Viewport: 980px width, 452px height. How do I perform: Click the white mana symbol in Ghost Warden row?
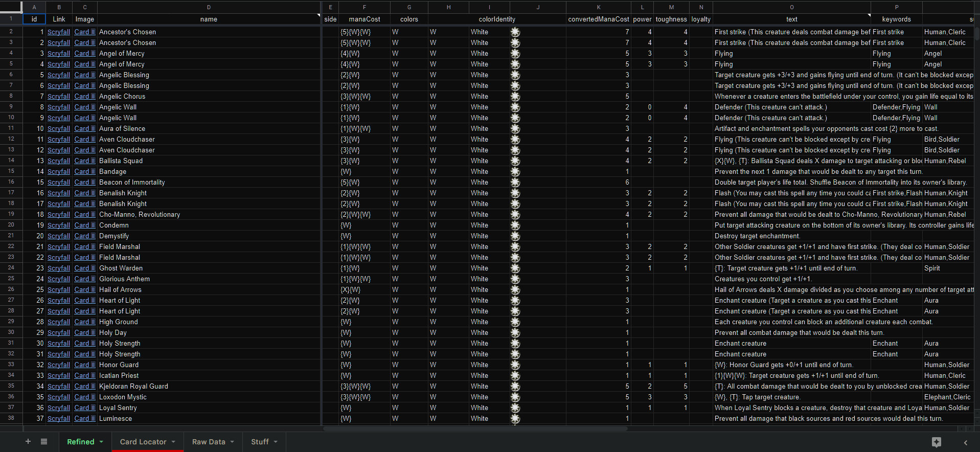coord(515,268)
